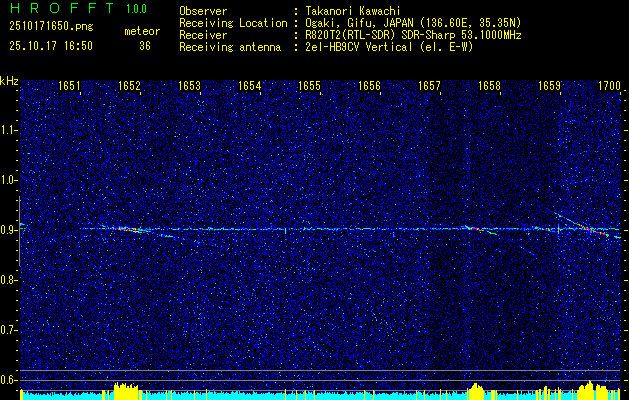Click the 0.6 frequency axis label

(x=8, y=380)
